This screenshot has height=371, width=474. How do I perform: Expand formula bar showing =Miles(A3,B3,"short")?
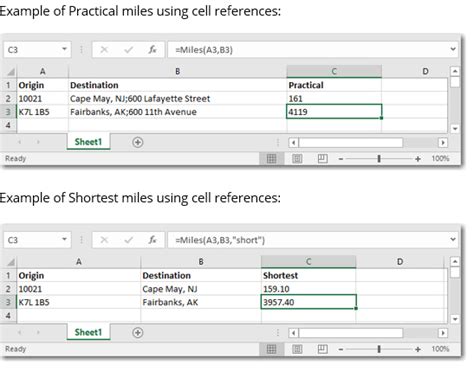coord(453,239)
